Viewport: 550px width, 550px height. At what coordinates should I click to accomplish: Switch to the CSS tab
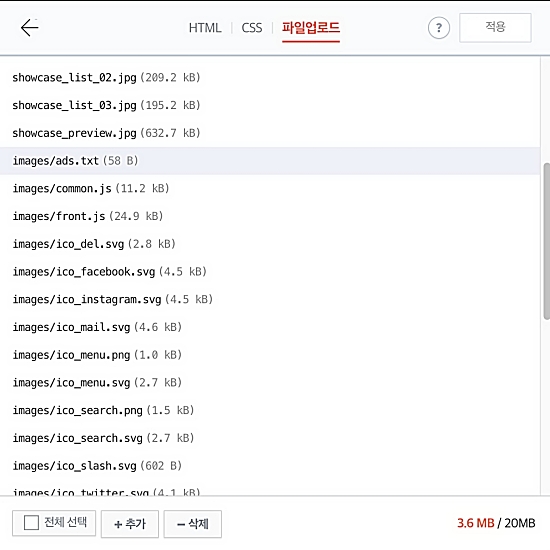pyautogui.click(x=252, y=28)
